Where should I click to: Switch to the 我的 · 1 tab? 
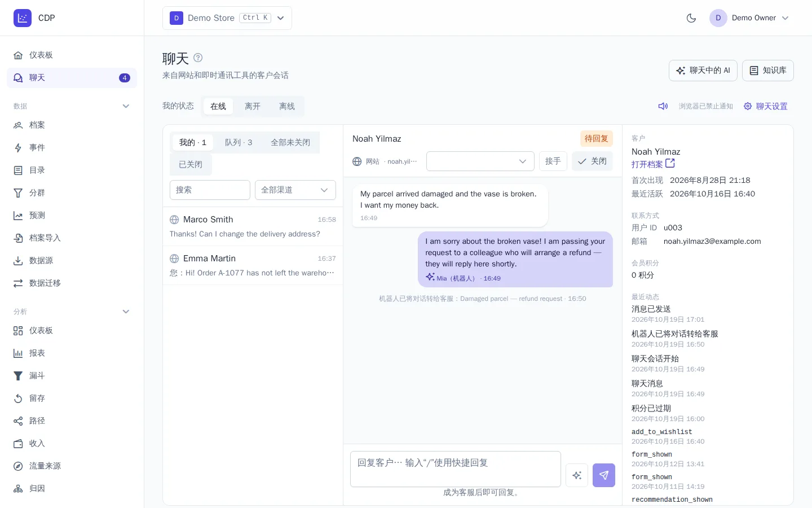(x=193, y=142)
